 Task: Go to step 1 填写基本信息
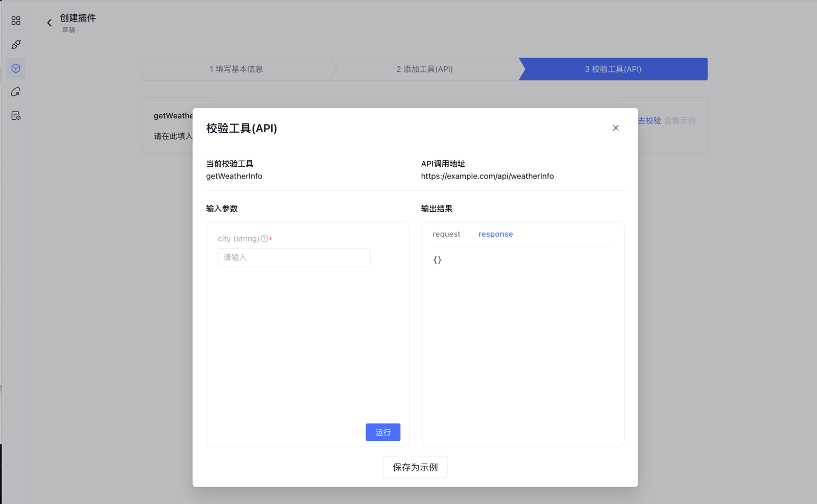click(x=236, y=69)
